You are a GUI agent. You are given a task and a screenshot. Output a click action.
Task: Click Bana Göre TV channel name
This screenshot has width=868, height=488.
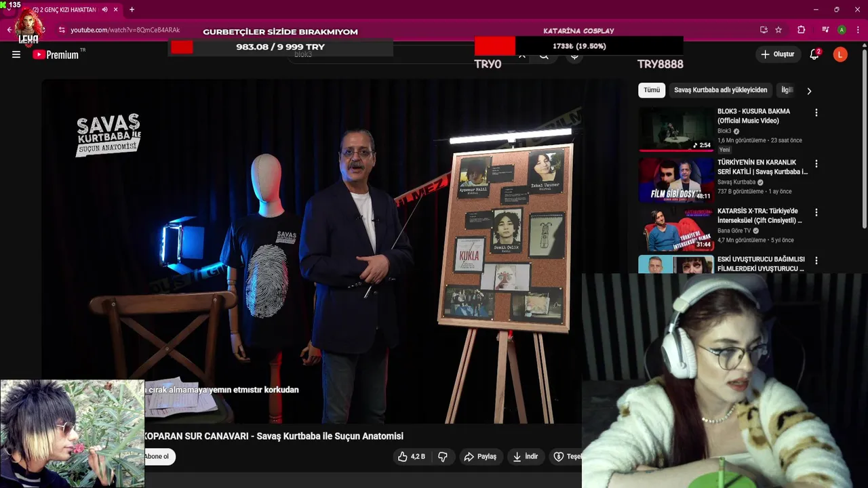point(734,230)
